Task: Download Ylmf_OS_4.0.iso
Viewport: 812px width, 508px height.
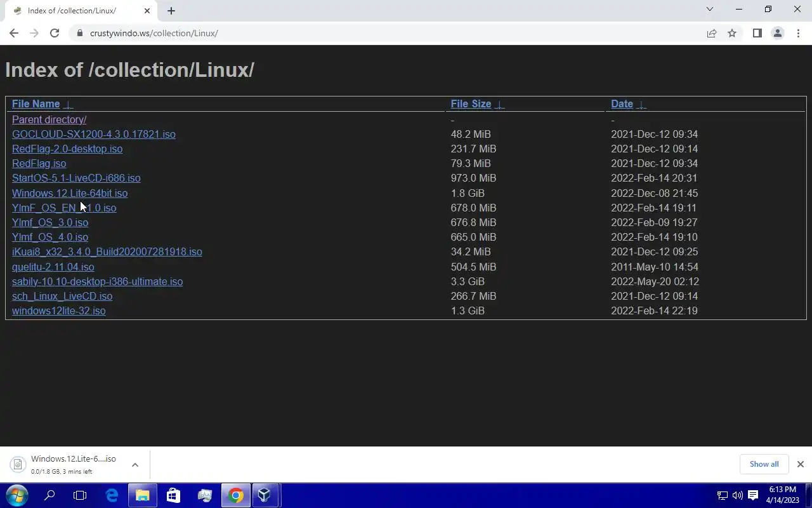Action: 50,237
